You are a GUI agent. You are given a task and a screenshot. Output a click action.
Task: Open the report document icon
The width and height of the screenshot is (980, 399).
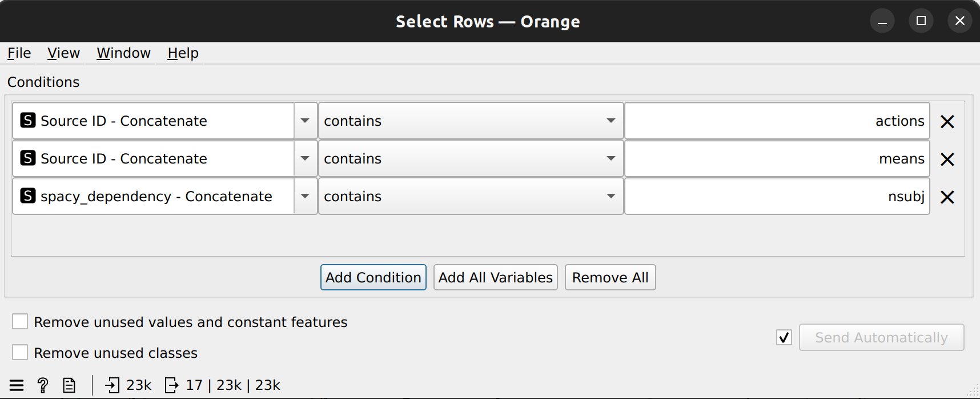pyautogui.click(x=69, y=385)
